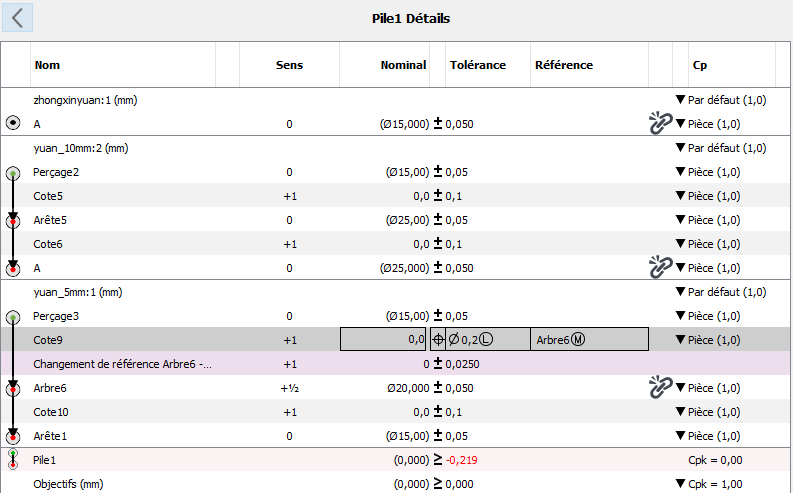Select the radio marker beside zhongxinyuan A
Screen dimensions: 793x493
tap(13, 123)
